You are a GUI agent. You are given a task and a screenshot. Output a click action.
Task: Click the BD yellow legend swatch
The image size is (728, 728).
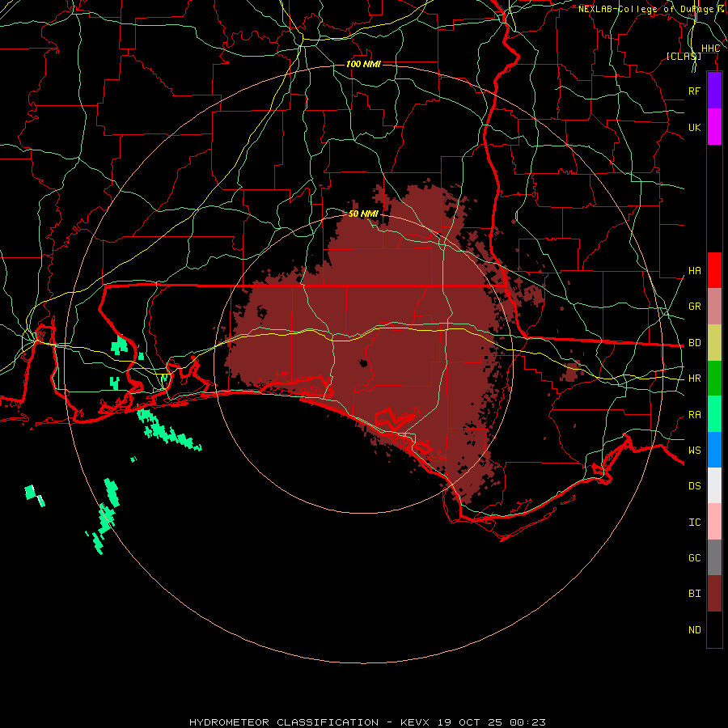[714, 343]
